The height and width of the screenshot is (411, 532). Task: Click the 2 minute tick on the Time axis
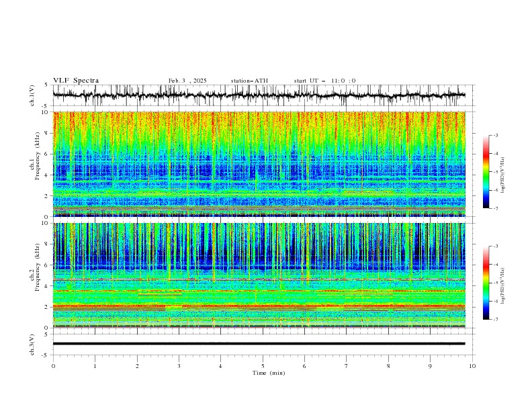pos(137,366)
